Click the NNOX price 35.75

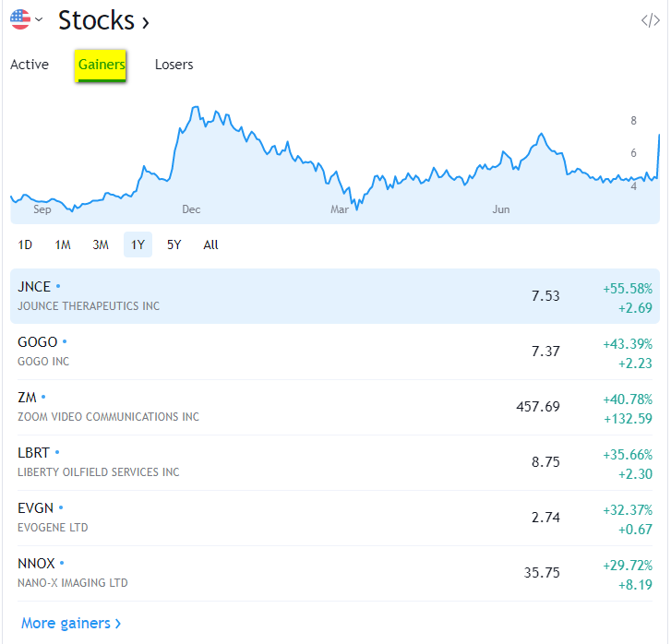coord(542,573)
